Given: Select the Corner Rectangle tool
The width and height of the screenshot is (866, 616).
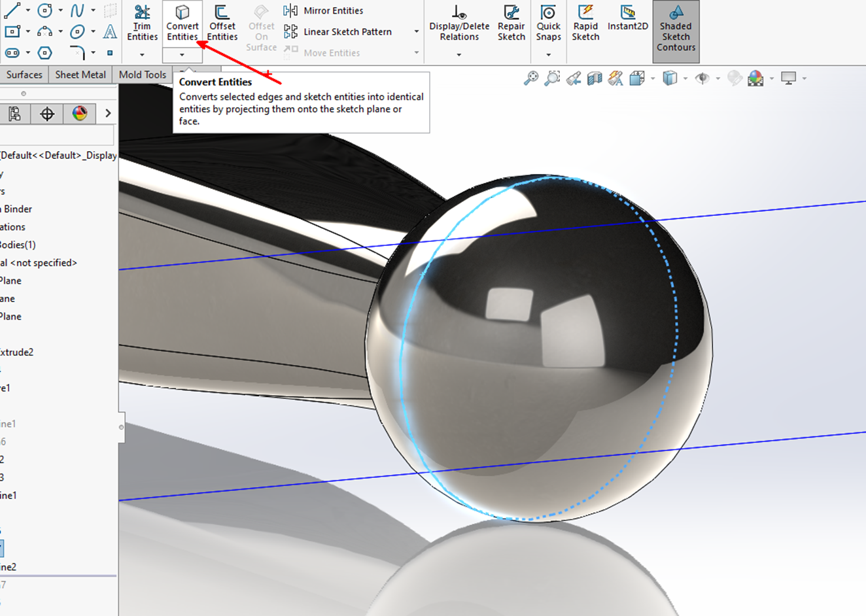Looking at the screenshot, I should (12, 31).
